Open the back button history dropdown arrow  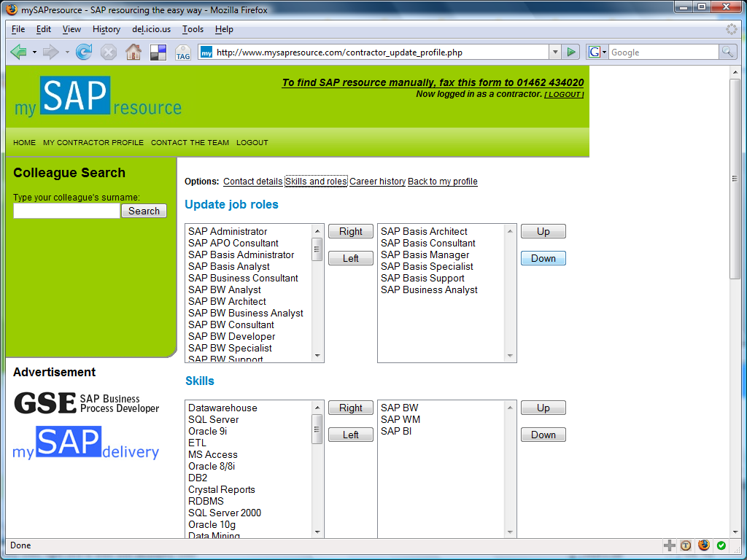[x=34, y=52]
